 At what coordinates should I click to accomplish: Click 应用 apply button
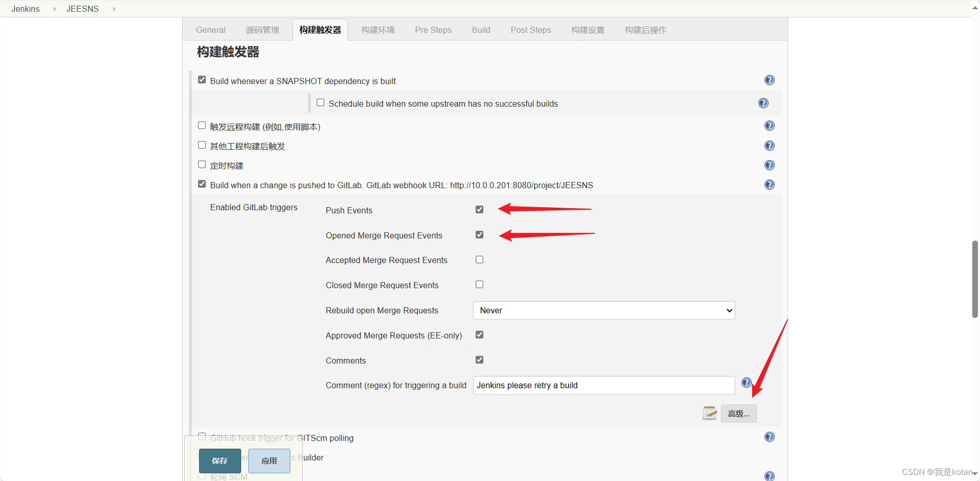click(269, 460)
